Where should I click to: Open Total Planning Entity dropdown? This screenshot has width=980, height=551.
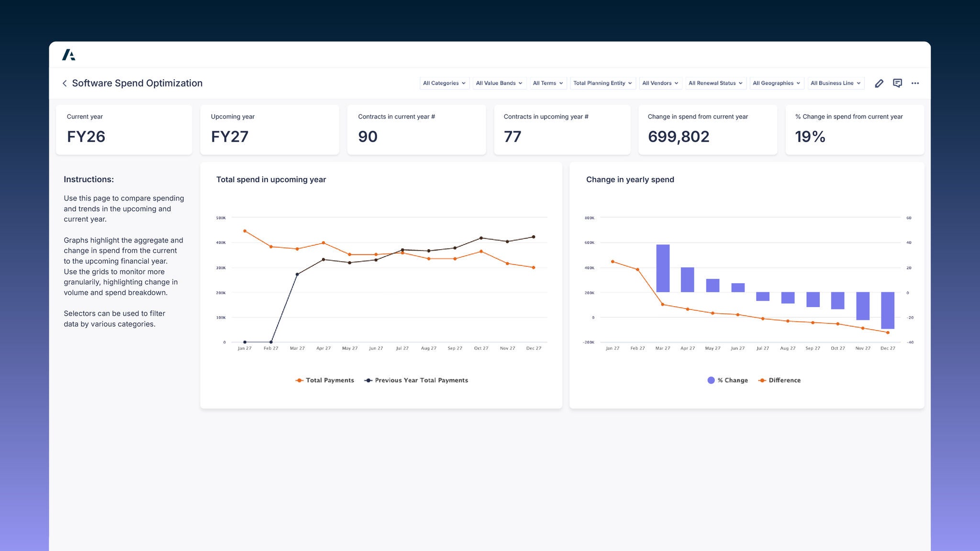[x=602, y=83]
